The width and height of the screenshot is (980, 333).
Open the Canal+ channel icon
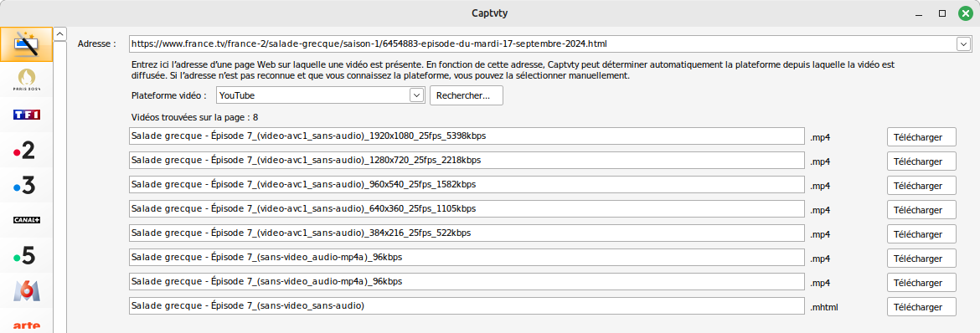point(26,220)
